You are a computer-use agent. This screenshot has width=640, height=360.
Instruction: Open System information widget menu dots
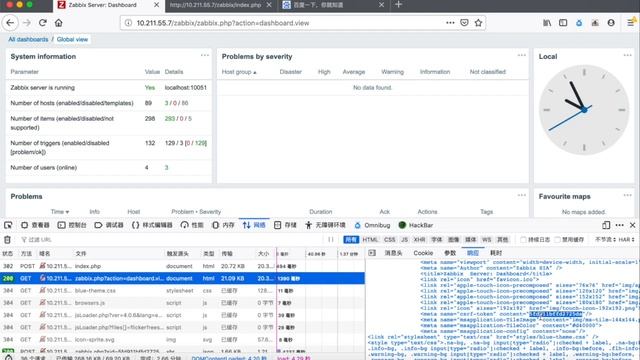(x=204, y=55)
